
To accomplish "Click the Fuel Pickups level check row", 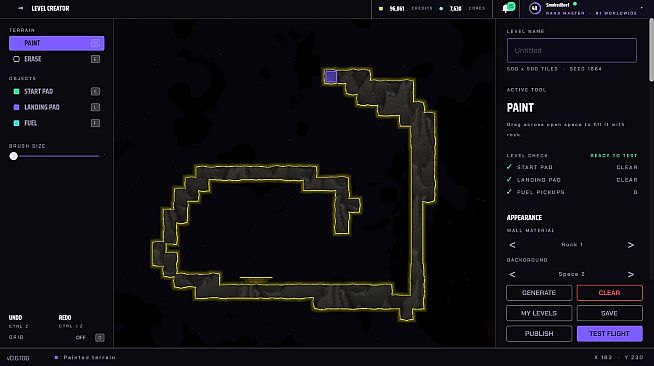I will pos(572,192).
